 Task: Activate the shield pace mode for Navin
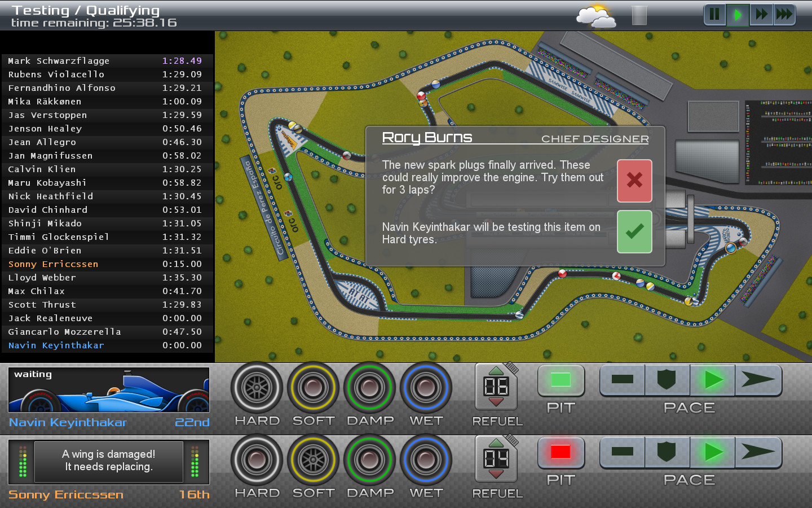click(x=667, y=380)
